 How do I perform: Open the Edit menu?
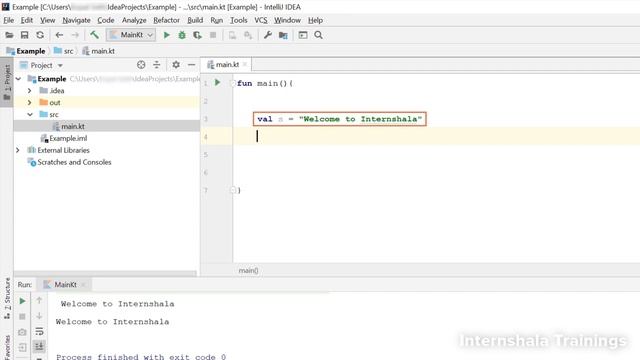[x=27, y=20]
